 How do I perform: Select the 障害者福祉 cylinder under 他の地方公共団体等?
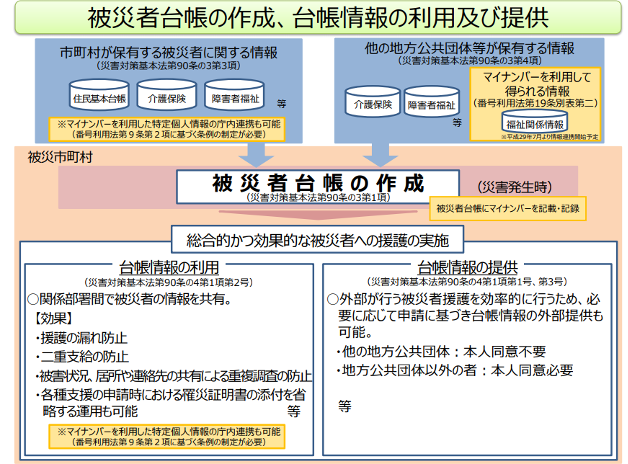pos(431,102)
